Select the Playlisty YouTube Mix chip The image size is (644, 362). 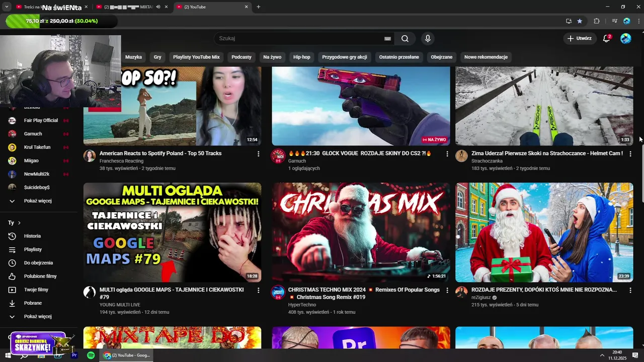[196, 57]
